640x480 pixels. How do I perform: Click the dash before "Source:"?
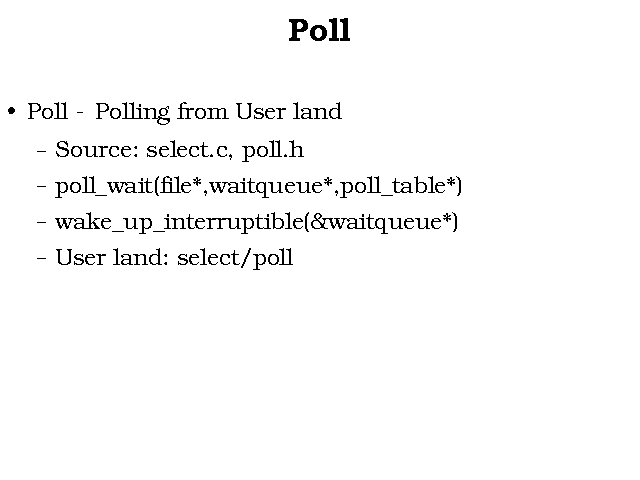coord(40,151)
